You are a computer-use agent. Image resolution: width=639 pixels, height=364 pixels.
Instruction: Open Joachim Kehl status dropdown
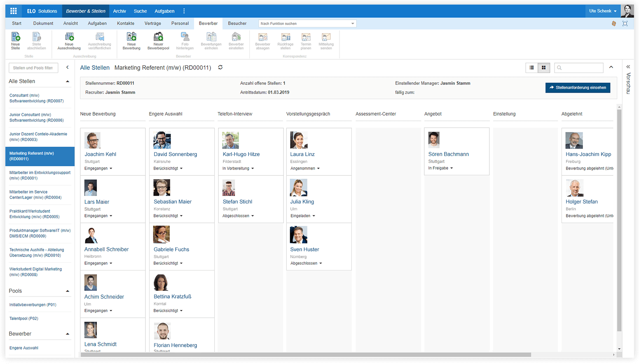(x=98, y=168)
